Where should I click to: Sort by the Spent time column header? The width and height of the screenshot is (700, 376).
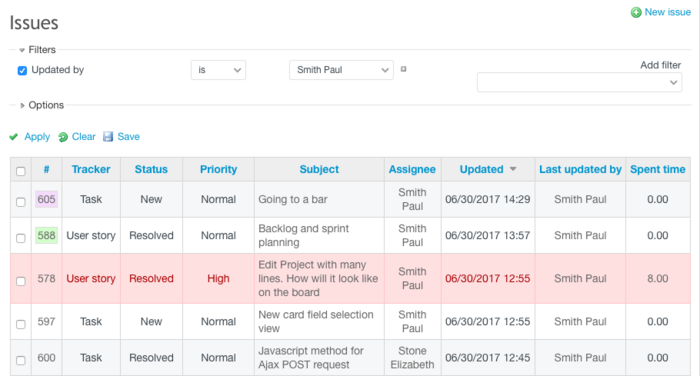658,169
